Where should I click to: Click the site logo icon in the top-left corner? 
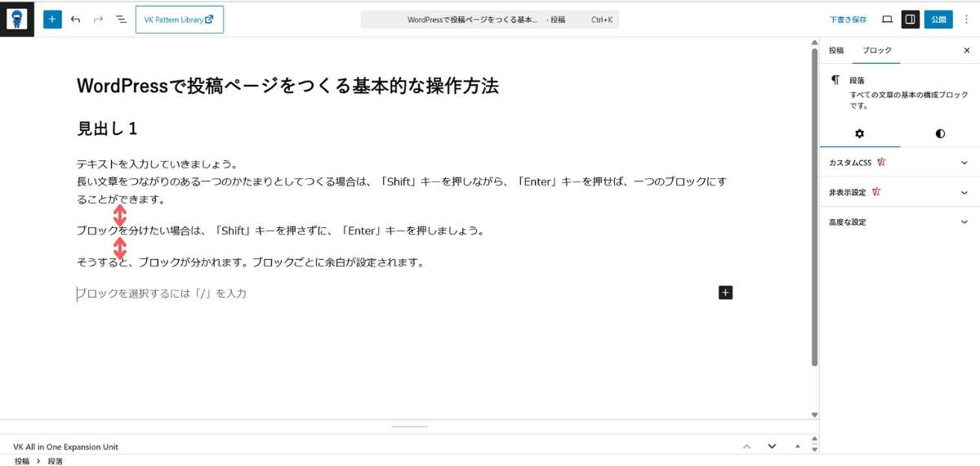point(17,19)
